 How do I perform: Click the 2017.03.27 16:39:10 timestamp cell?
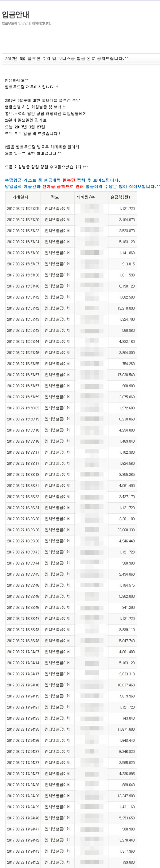click(23, 430)
